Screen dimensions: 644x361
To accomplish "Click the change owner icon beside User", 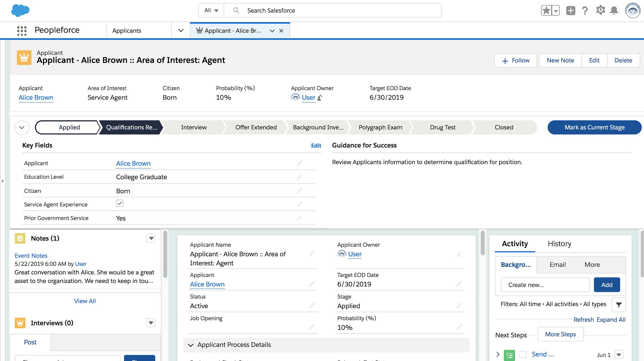I will coord(320,97).
